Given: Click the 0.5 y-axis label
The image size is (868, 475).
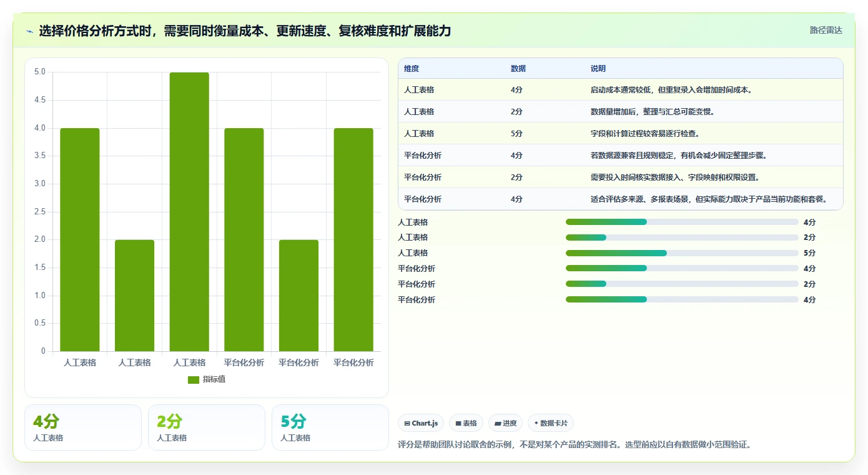Looking at the screenshot, I should click(x=39, y=323).
